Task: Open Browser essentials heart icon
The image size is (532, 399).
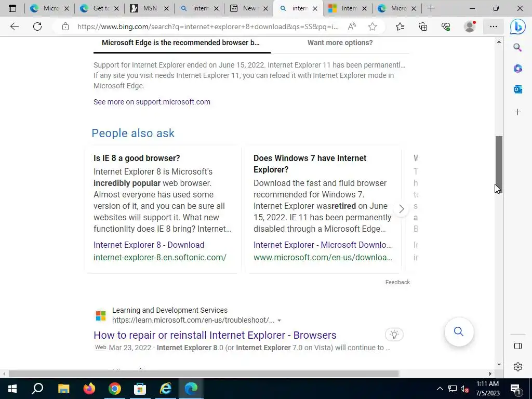Action: [x=446, y=26]
